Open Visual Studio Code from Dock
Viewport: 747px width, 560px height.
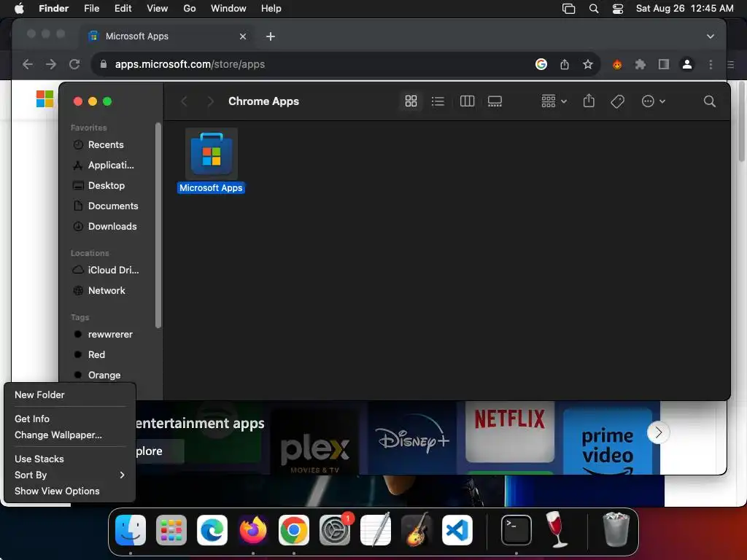coord(457,530)
